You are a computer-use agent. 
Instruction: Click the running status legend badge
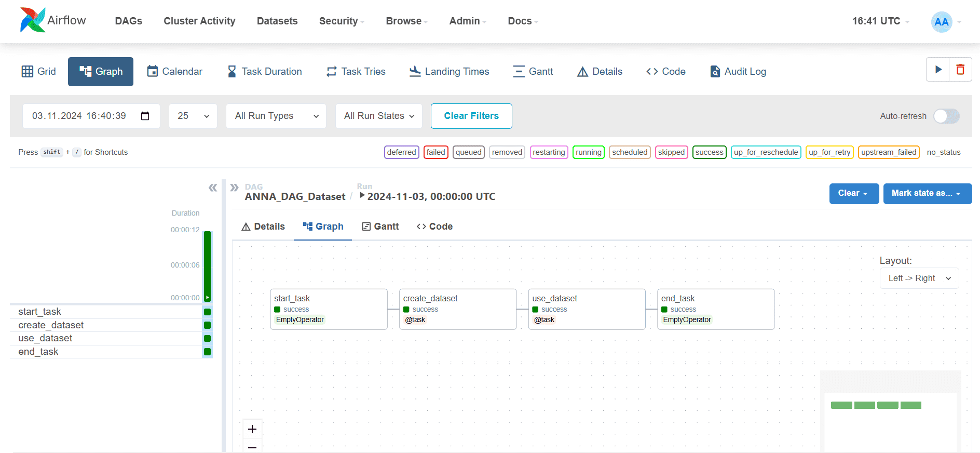click(x=589, y=152)
